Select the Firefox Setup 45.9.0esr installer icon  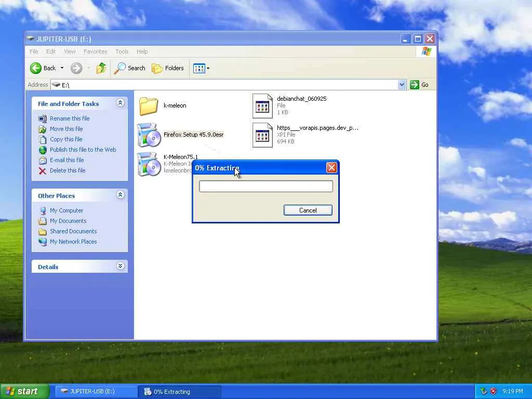pos(149,135)
